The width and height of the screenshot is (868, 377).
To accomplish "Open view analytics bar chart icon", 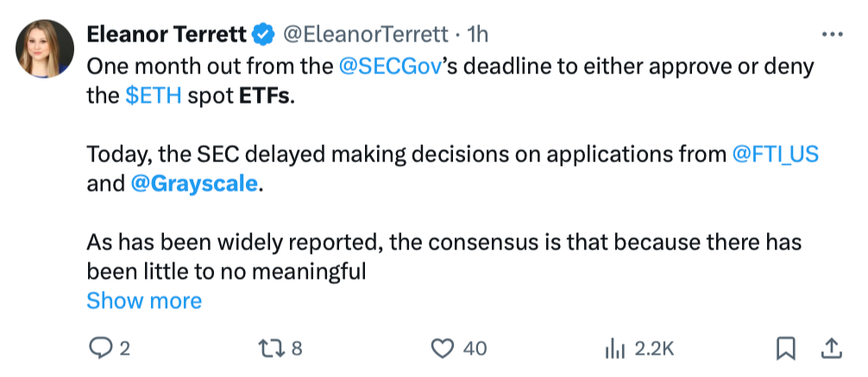I will 614,348.
